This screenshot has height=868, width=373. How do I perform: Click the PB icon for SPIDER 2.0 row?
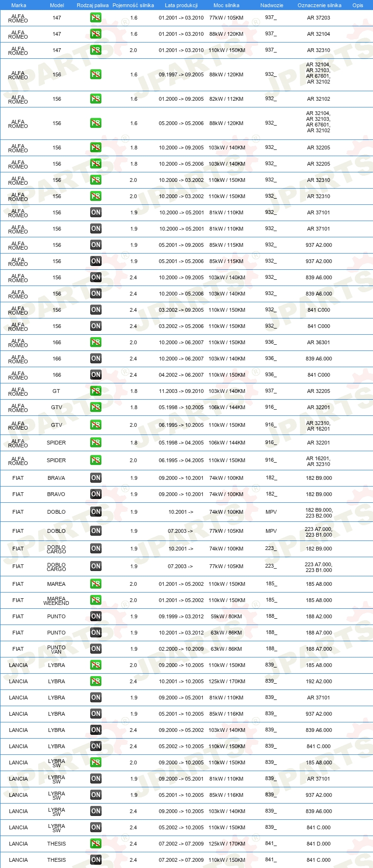click(96, 460)
